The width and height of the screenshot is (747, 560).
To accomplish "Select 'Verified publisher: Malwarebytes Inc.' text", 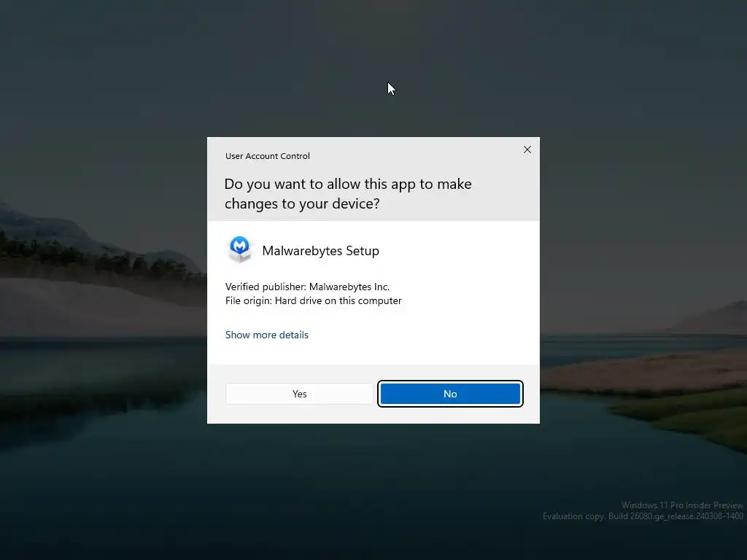I will [307, 287].
